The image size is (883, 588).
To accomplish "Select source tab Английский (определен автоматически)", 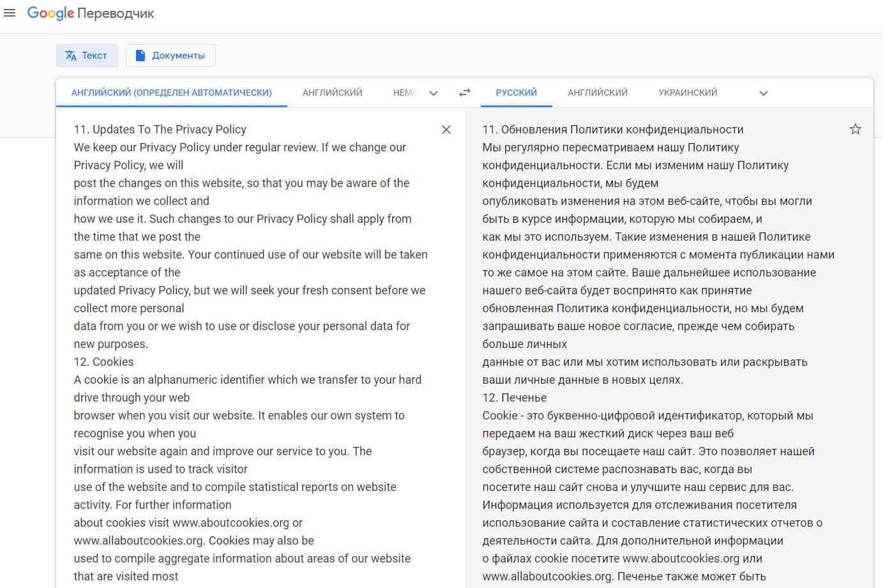I will [x=171, y=93].
